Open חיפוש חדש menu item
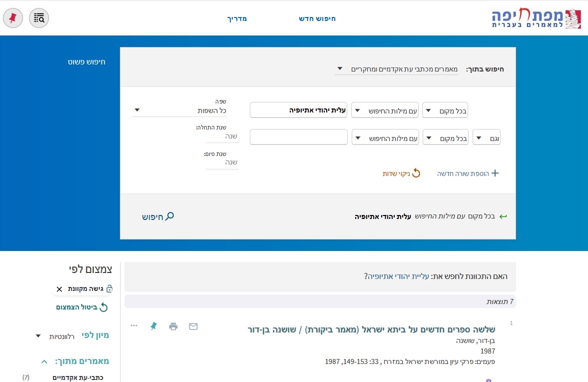Viewport: 588px width, 382px height. pyautogui.click(x=317, y=18)
